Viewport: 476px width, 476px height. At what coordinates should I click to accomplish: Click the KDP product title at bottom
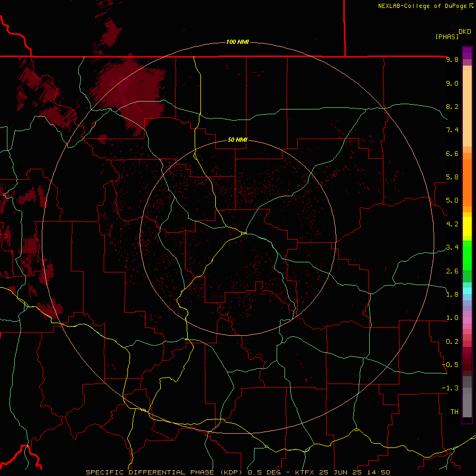click(x=165, y=472)
